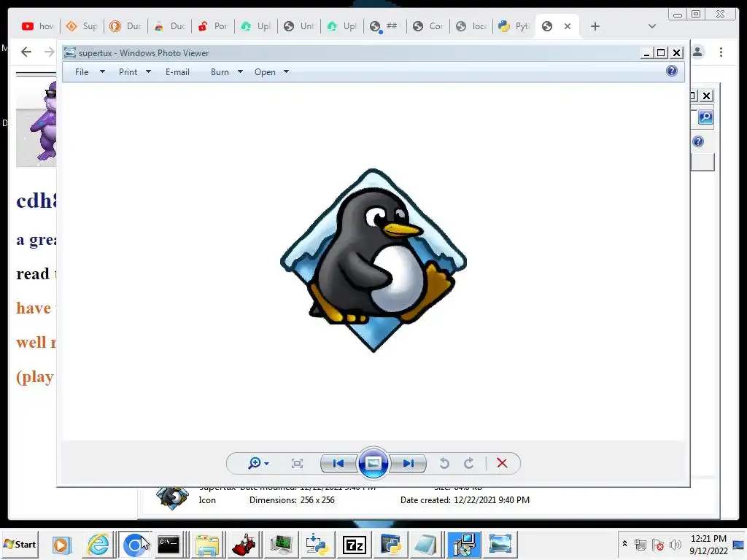Click the search icon in Explorer window behind
The width and height of the screenshot is (747, 560).
coord(705,117)
